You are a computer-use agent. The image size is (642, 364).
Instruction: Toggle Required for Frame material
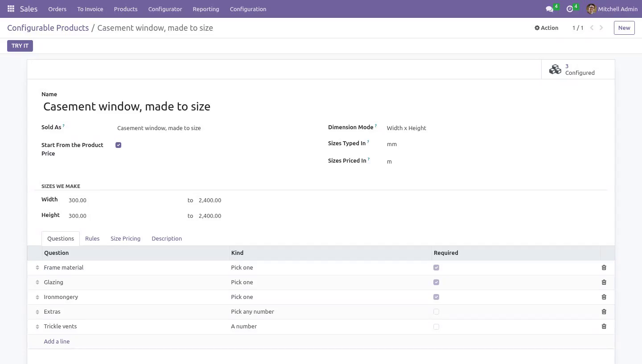point(436,268)
